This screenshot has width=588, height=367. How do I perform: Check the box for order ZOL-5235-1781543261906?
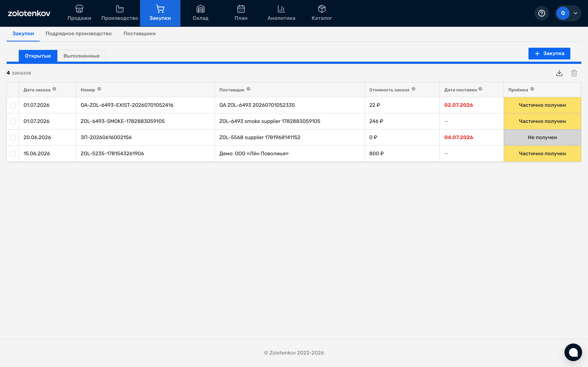(13, 154)
